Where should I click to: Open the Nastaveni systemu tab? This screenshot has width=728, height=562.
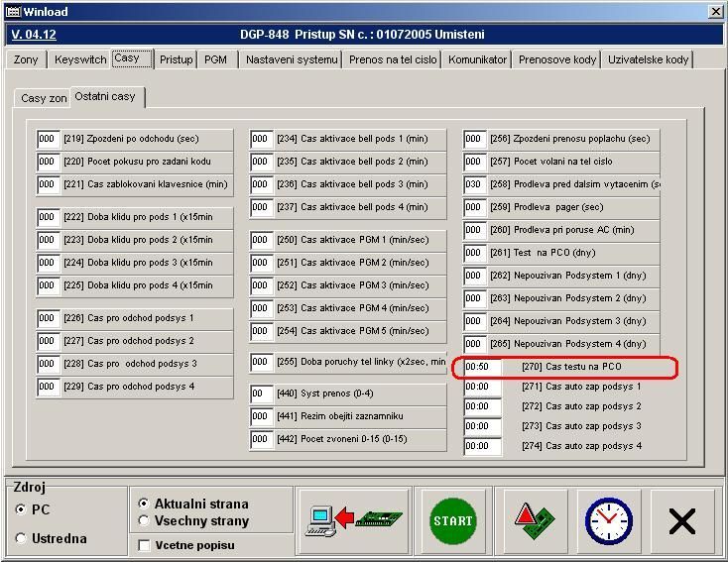[x=292, y=59]
